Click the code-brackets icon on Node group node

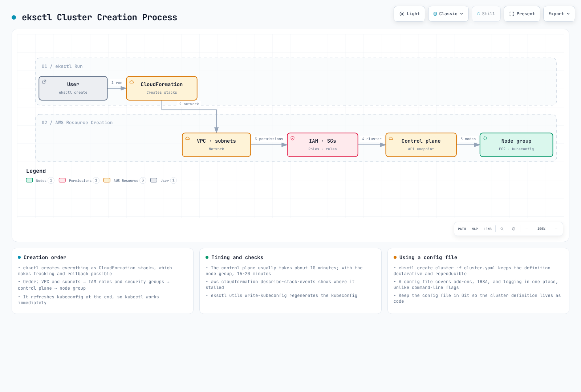[485, 139]
